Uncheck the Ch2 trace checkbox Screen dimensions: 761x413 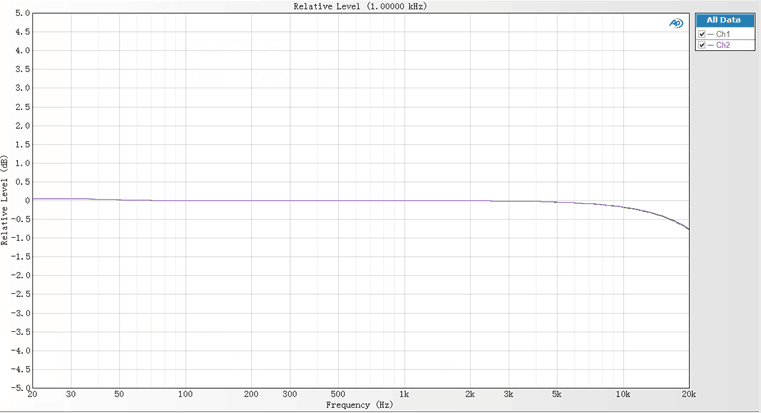tap(702, 45)
